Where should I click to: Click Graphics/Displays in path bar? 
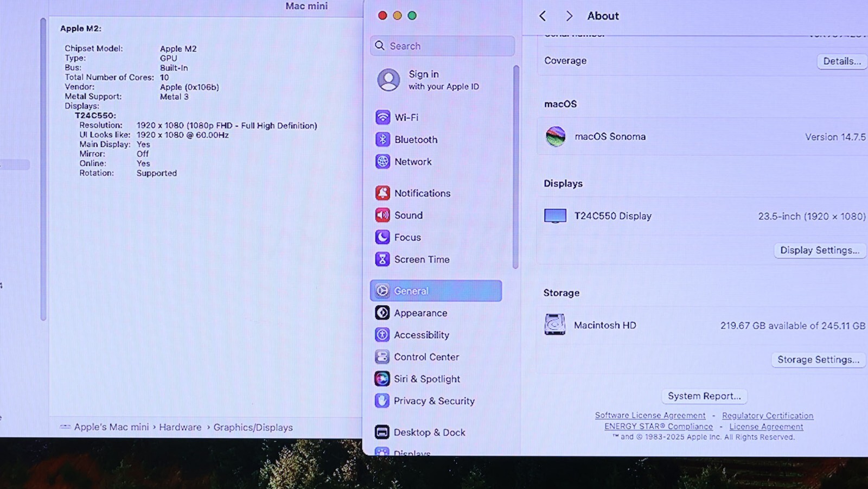coord(253,428)
